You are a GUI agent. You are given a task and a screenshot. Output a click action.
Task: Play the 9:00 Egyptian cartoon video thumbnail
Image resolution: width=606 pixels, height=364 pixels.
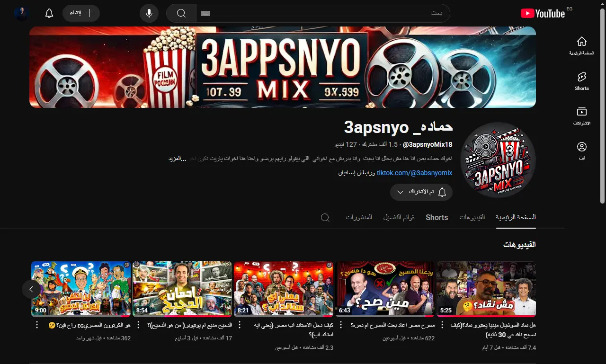click(x=81, y=289)
